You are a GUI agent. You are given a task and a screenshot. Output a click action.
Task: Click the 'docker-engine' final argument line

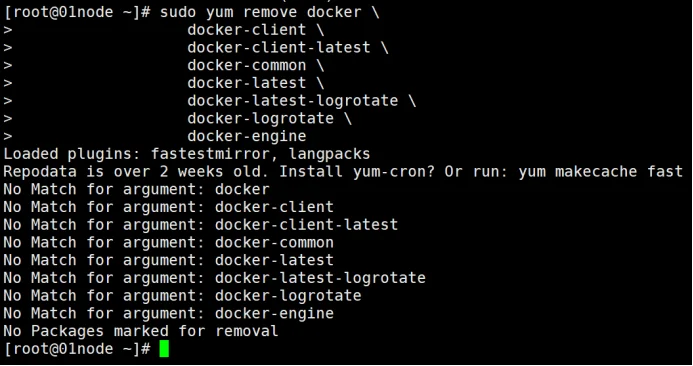(247, 136)
